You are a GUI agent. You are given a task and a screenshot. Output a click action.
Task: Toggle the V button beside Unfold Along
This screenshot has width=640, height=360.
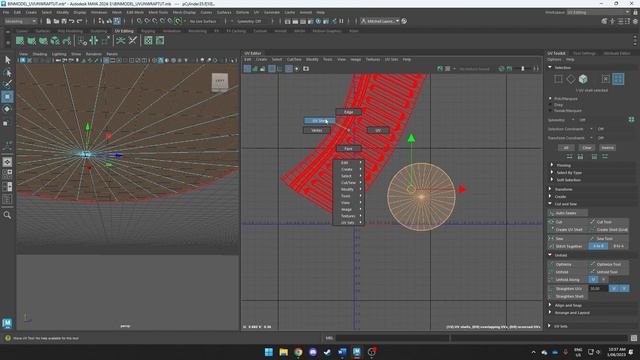click(603, 280)
